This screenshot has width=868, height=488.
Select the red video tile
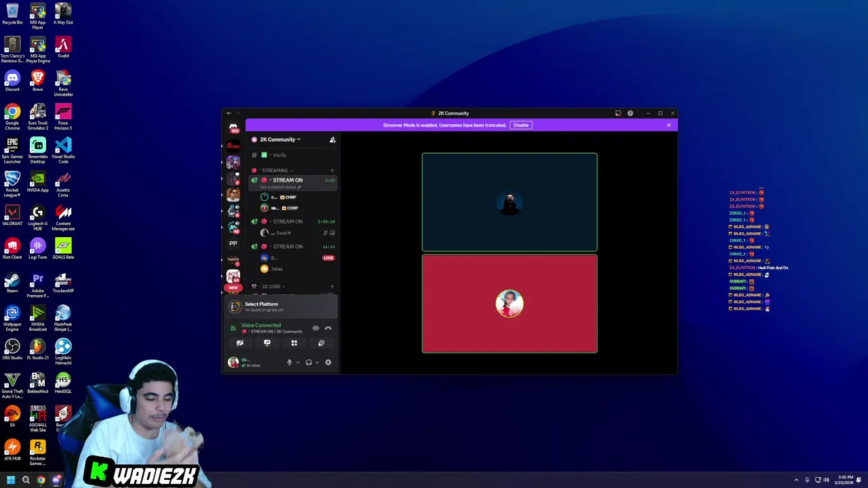[x=509, y=304]
